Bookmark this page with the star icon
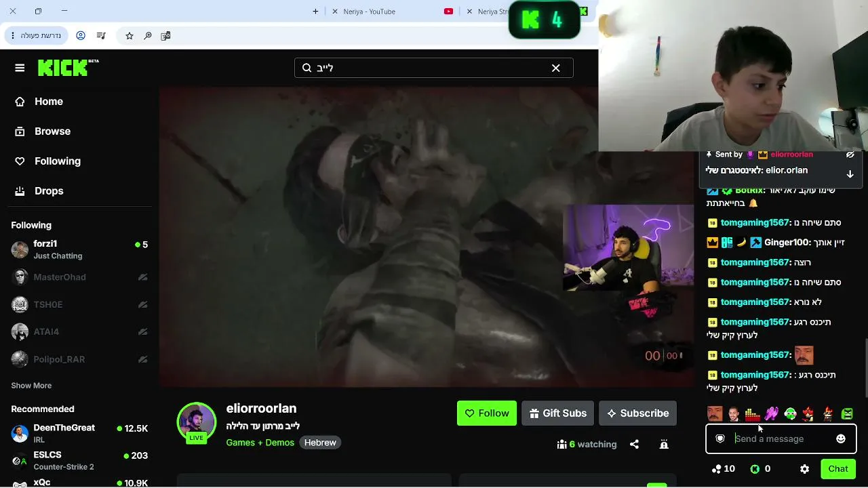 point(130,35)
